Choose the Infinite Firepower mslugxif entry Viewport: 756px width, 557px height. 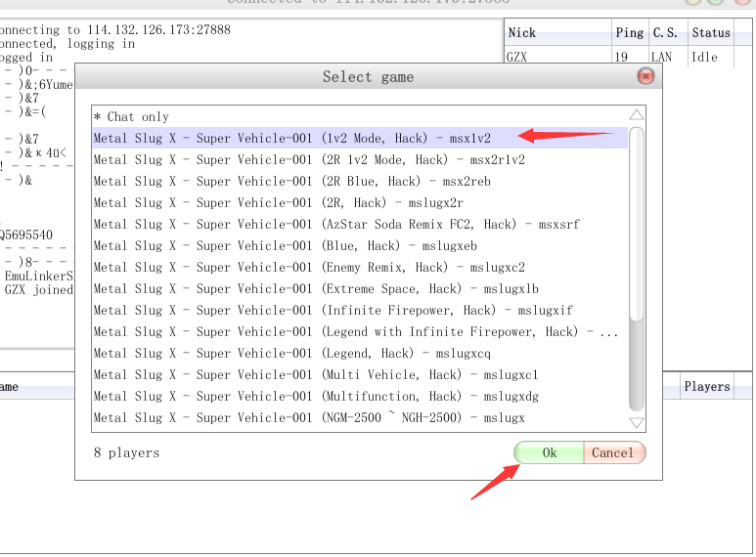pos(360,311)
